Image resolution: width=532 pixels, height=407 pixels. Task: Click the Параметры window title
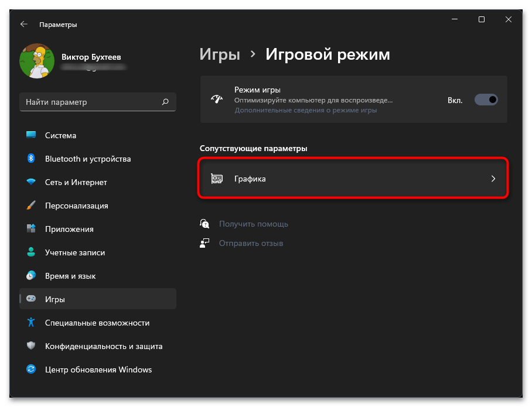[x=58, y=25]
